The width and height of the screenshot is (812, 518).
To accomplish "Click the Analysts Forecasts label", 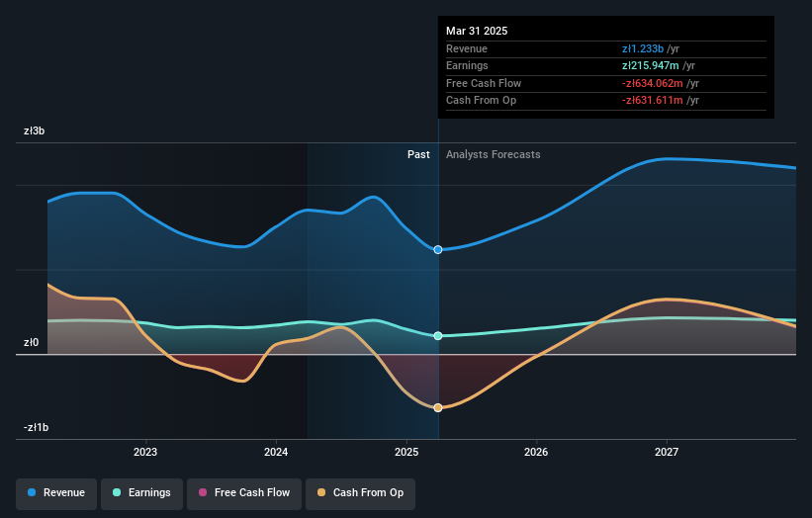I will click(x=493, y=154).
